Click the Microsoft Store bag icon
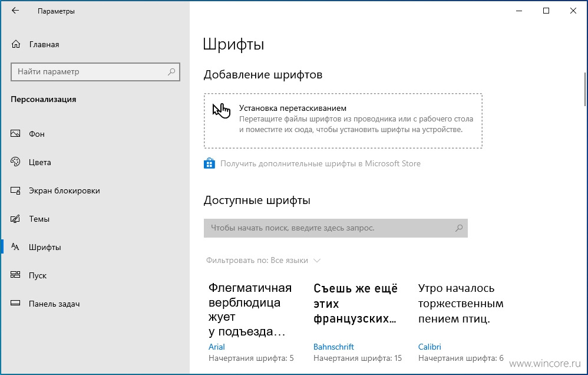 point(209,163)
